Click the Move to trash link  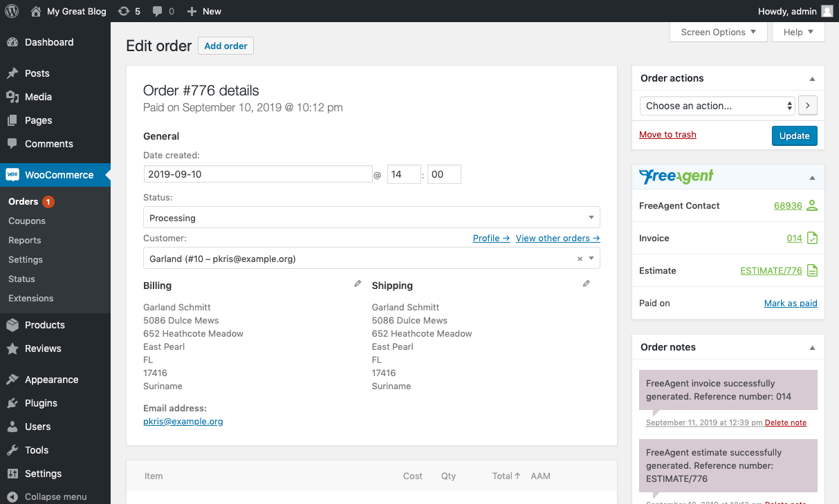point(667,135)
